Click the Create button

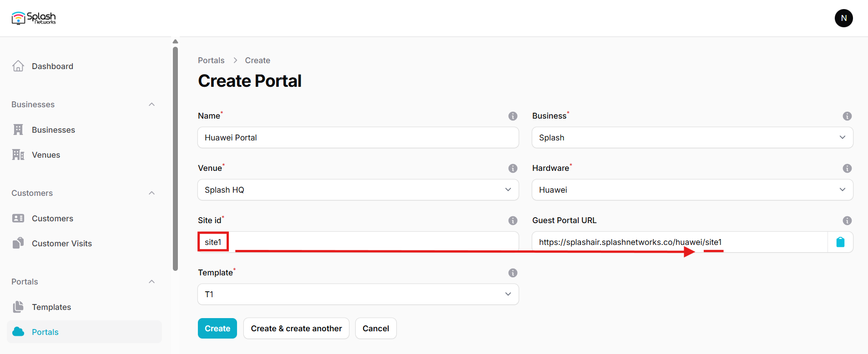click(217, 329)
